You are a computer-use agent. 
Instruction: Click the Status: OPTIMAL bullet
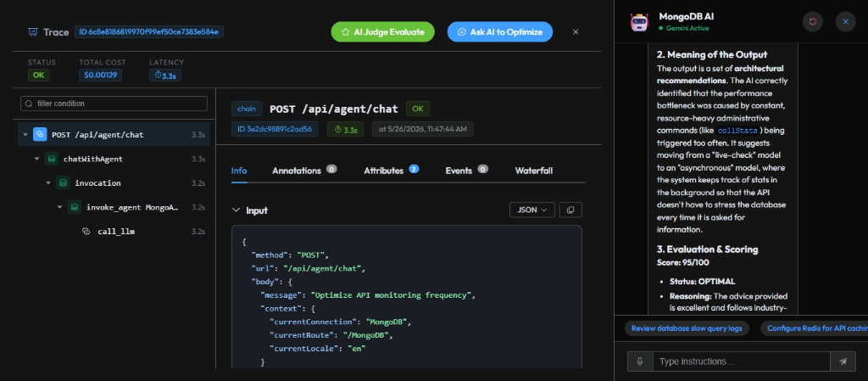(x=702, y=281)
